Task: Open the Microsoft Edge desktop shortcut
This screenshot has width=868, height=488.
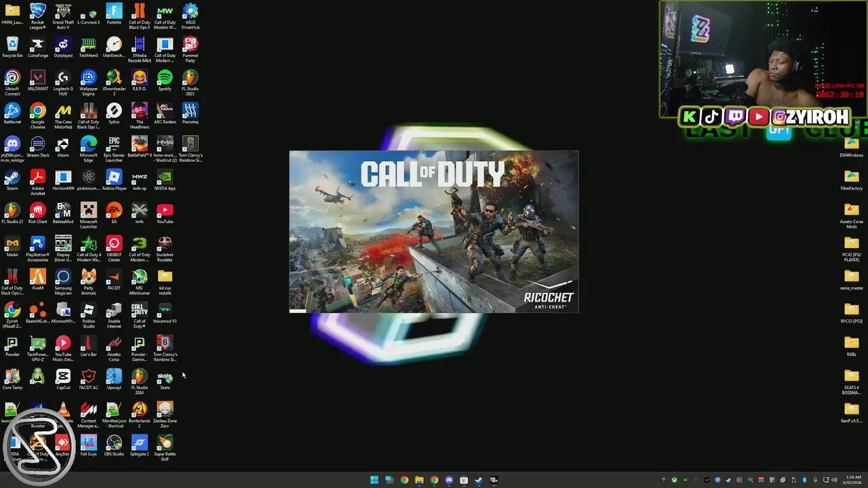Action: pyautogui.click(x=88, y=148)
